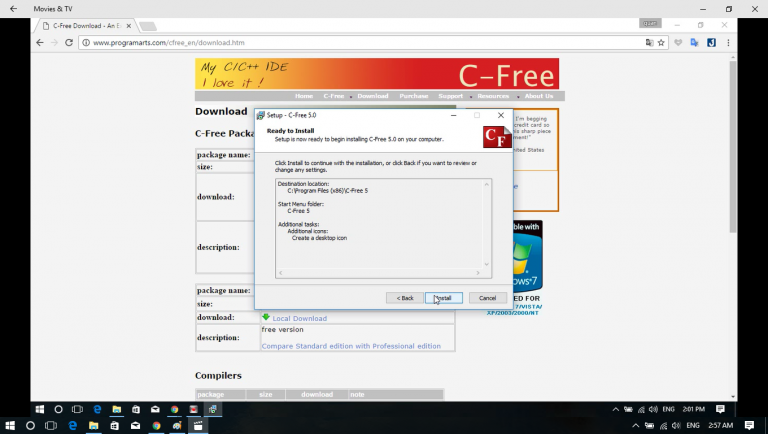Click the browser back arrow in the video
Viewport: 768px width, 434px height.
coord(40,43)
